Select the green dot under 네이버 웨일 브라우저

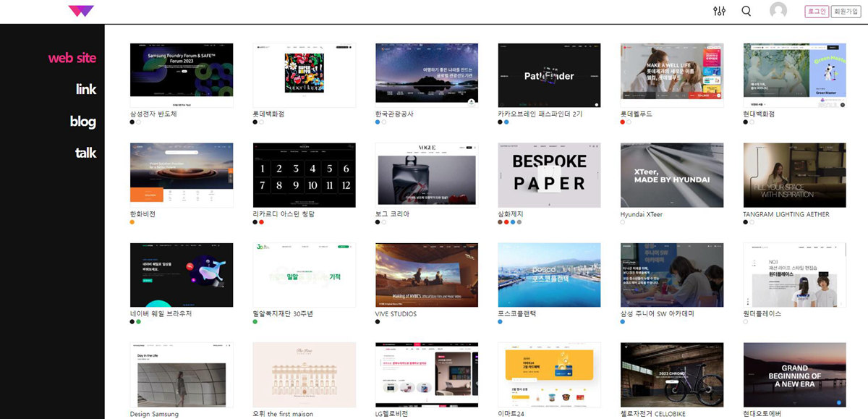(138, 322)
